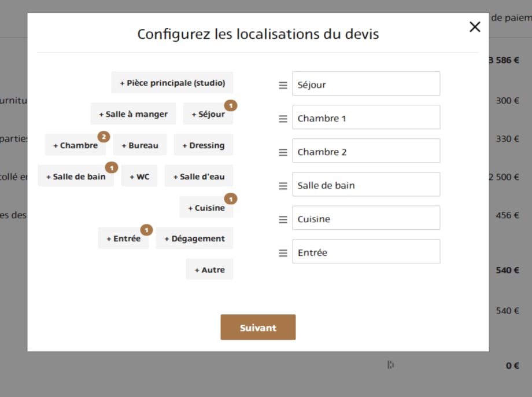Add a Salle à manger room
This screenshot has height=397, width=532.
tap(134, 114)
